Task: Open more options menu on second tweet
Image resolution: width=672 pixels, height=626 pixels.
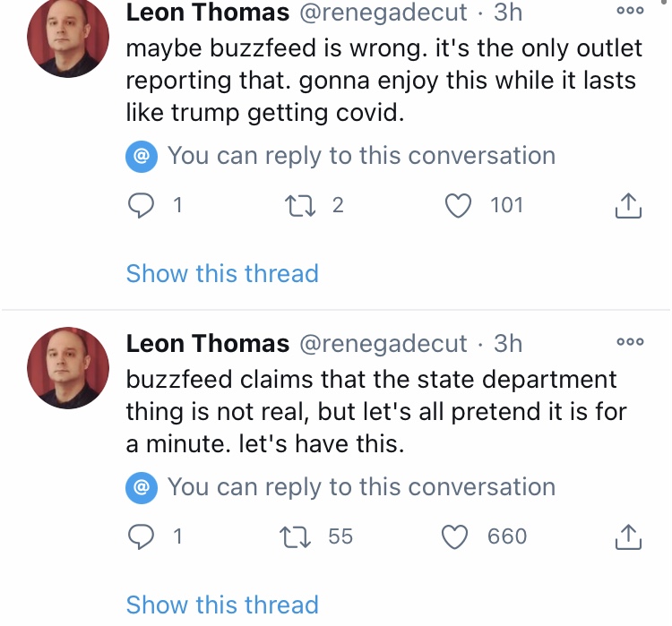Action: (630, 341)
